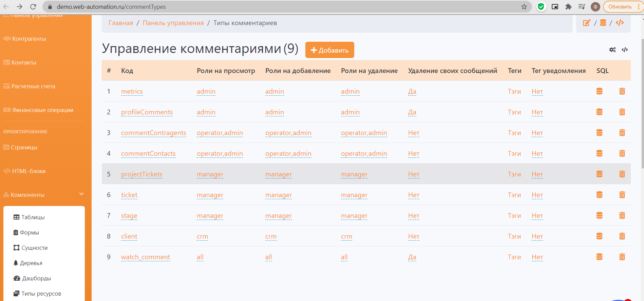This screenshot has height=301, width=644.
Task: Toggle 'Да' own-message deletion for metrics
Action: click(x=412, y=92)
